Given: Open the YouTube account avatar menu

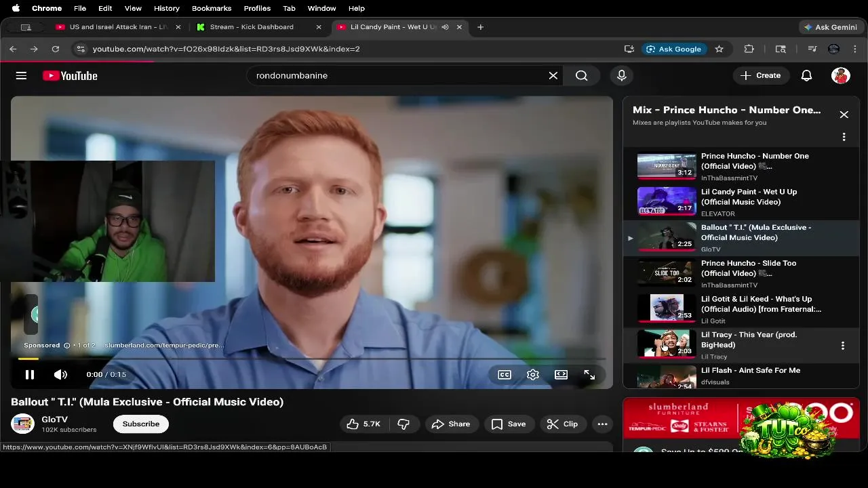Looking at the screenshot, I should point(841,76).
